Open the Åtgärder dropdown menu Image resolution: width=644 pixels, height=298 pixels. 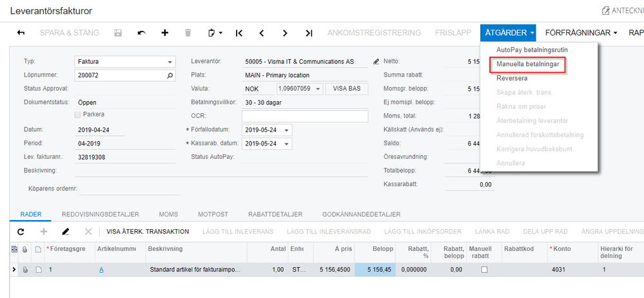pos(508,33)
